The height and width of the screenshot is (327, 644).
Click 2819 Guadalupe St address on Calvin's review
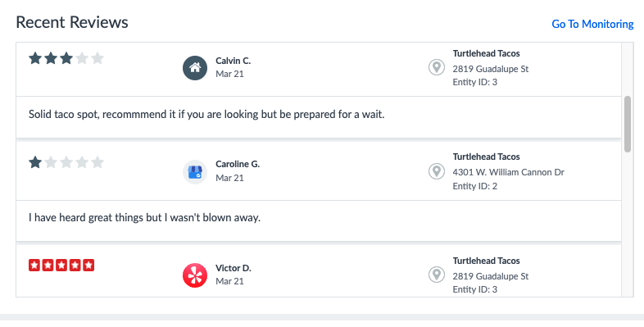pos(491,69)
